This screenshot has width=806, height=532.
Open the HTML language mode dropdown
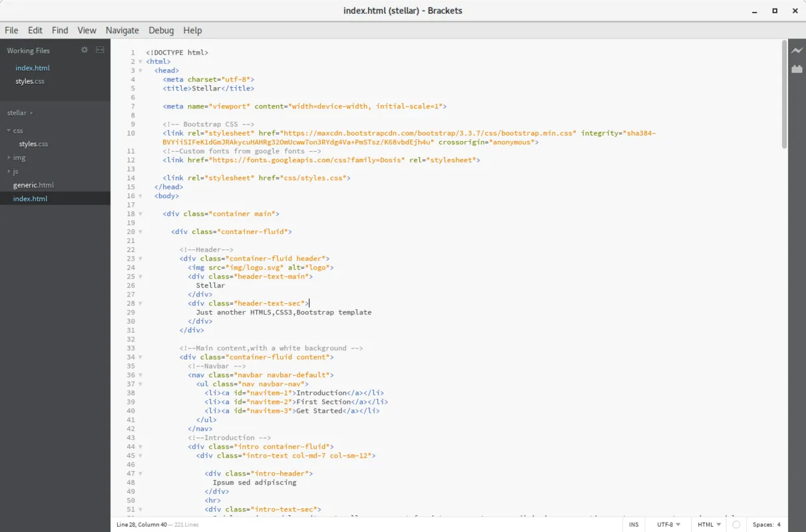(x=709, y=525)
